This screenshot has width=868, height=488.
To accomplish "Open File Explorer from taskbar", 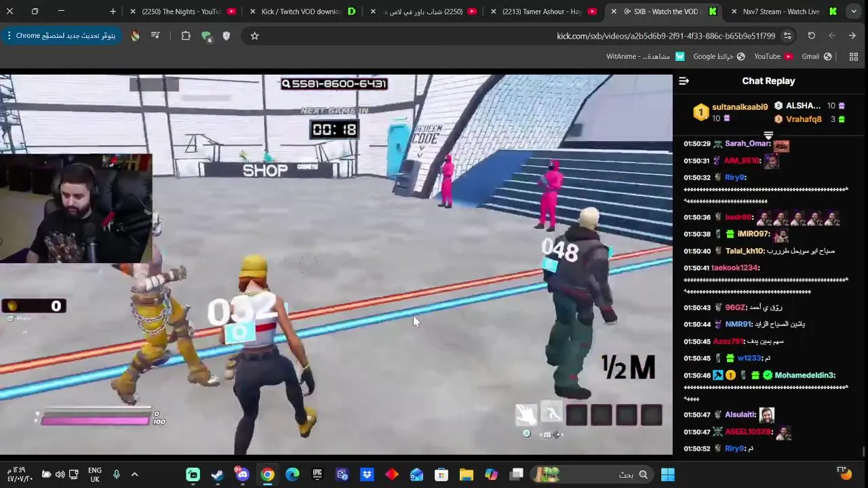I will (x=466, y=474).
